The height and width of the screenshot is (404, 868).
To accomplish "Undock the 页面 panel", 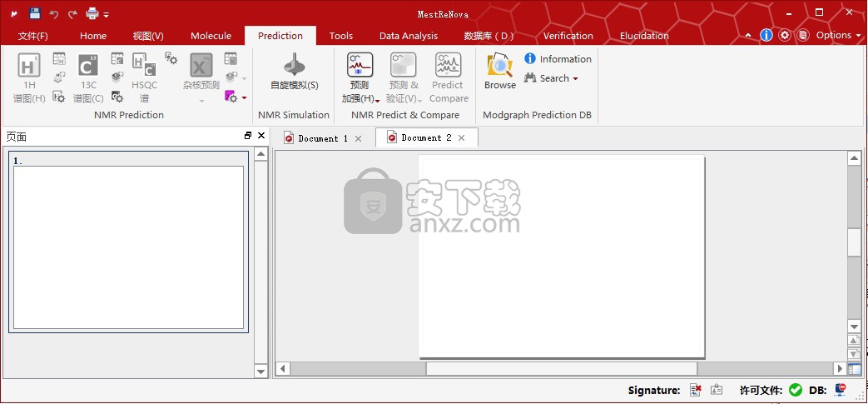I will [248, 135].
